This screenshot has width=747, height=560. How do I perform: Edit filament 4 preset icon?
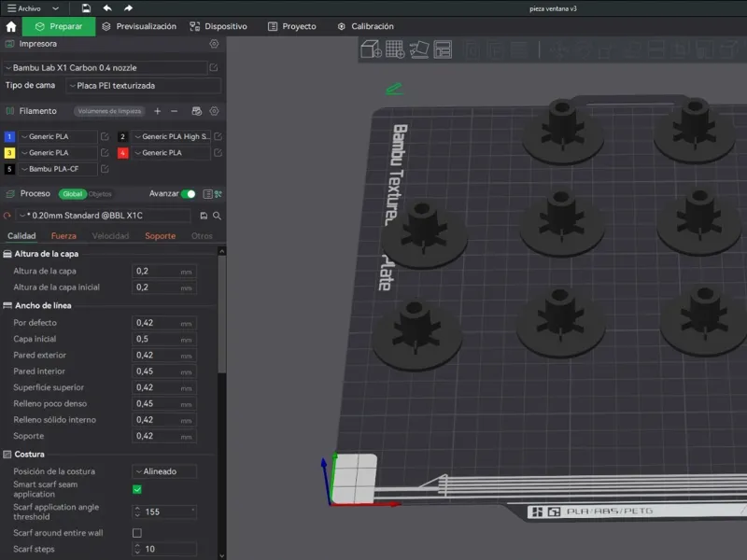click(218, 153)
